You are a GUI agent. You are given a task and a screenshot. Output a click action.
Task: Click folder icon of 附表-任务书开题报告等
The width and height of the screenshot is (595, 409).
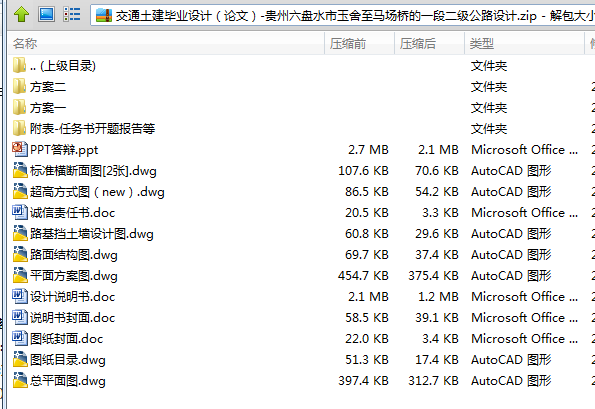(19, 128)
